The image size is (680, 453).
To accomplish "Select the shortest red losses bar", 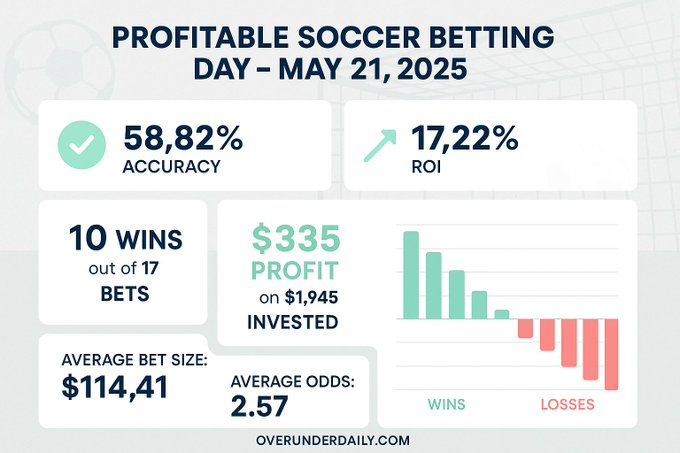I will click(x=525, y=328).
